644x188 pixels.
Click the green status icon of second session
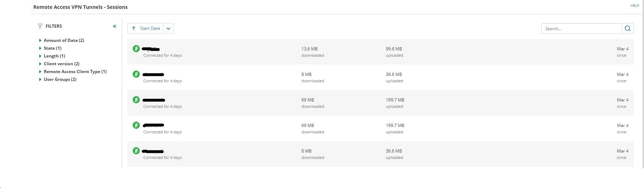(136, 74)
